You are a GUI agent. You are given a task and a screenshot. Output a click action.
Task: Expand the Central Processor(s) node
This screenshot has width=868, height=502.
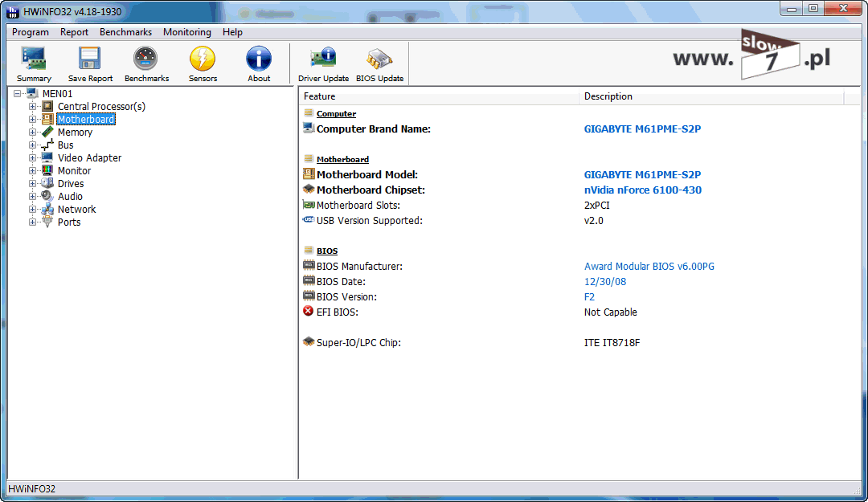click(x=32, y=106)
